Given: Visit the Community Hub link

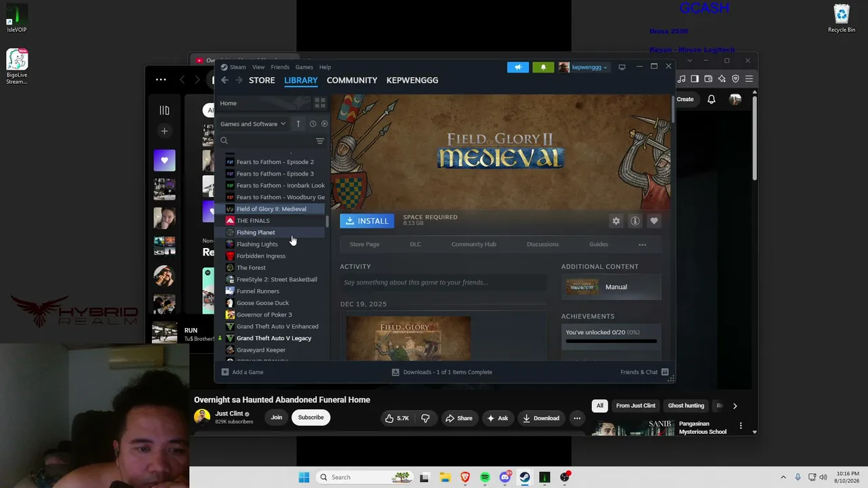Looking at the screenshot, I should tap(474, 245).
